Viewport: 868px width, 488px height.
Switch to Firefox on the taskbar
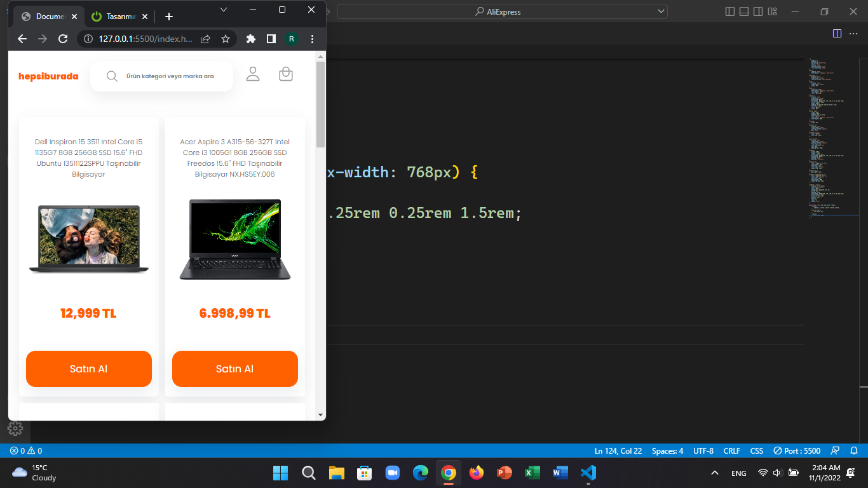pyautogui.click(x=476, y=473)
